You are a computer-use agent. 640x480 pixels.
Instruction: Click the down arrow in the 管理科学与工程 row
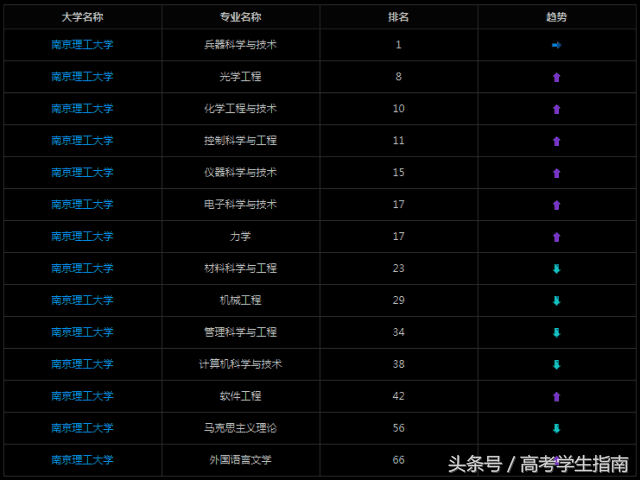click(x=556, y=332)
